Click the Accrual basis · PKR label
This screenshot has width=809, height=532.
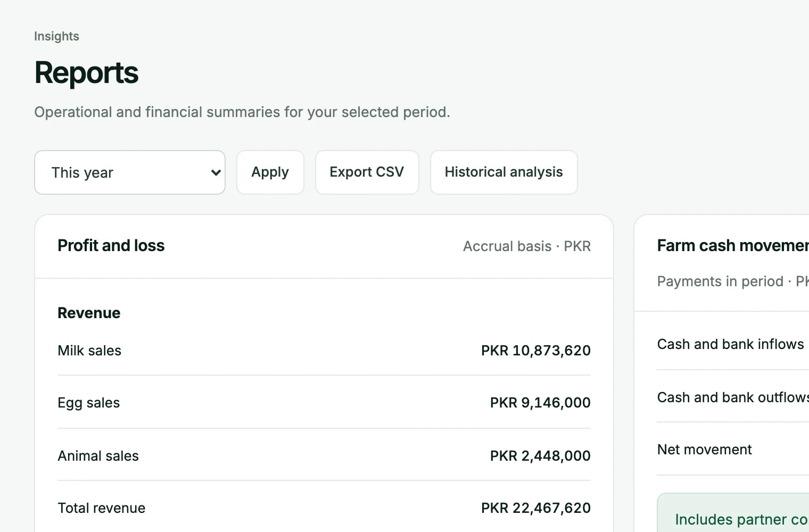pyautogui.click(x=527, y=246)
